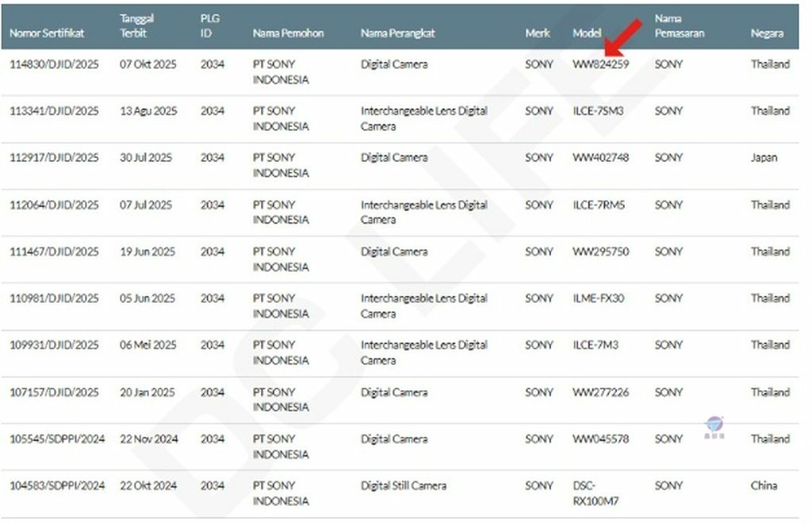Image resolution: width=812 pixels, height=525 pixels.
Task: Click the WW295750 model entry
Action: coord(600,251)
